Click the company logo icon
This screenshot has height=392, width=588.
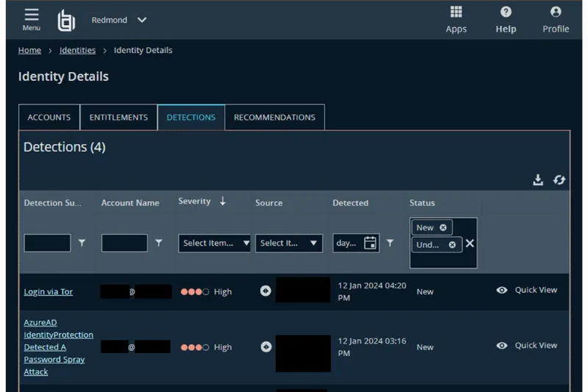[66, 21]
